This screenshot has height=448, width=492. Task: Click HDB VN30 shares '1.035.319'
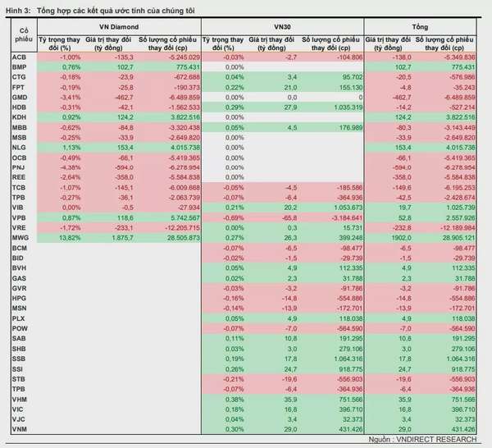pos(348,107)
